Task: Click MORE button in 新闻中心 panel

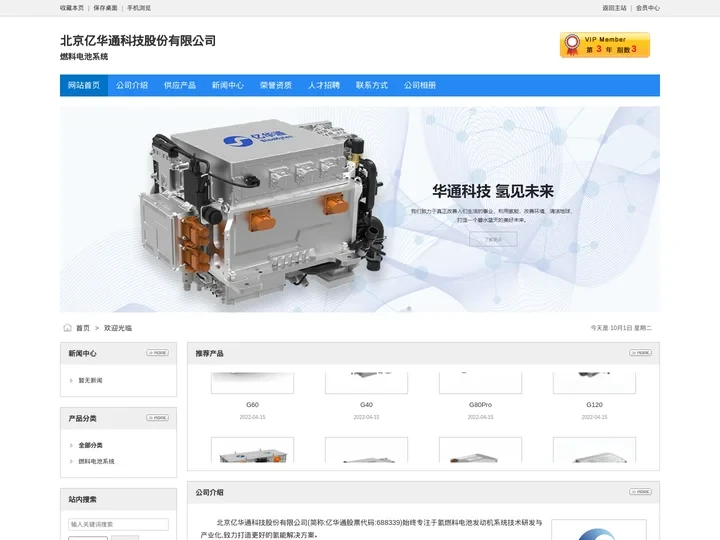Action: [x=158, y=353]
